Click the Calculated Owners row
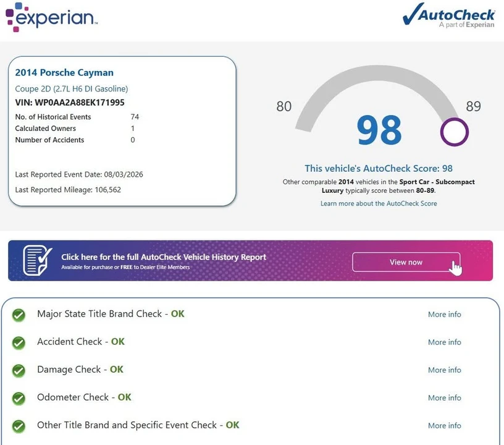 75,129
